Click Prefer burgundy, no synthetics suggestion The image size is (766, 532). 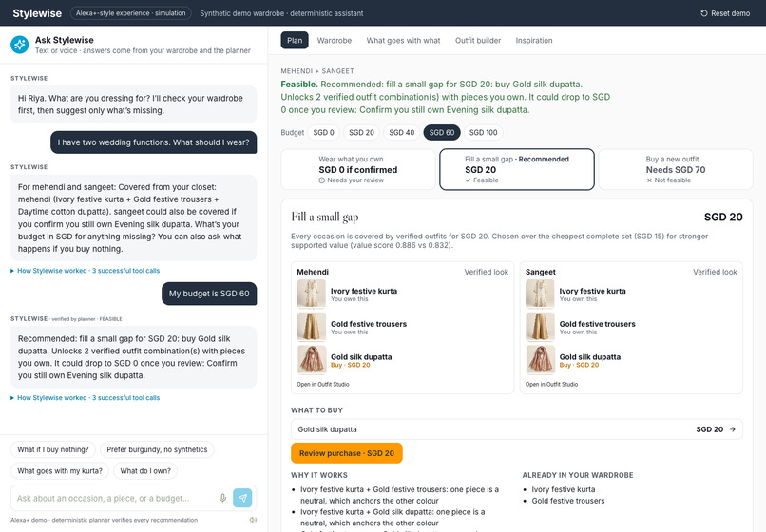pyautogui.click(x=157, y=449)
